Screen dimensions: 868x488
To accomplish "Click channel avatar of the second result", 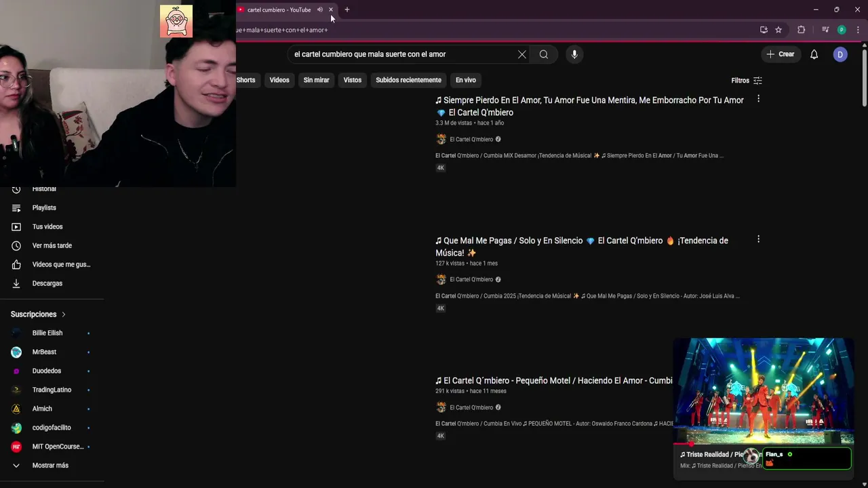I will click(441, 280).
